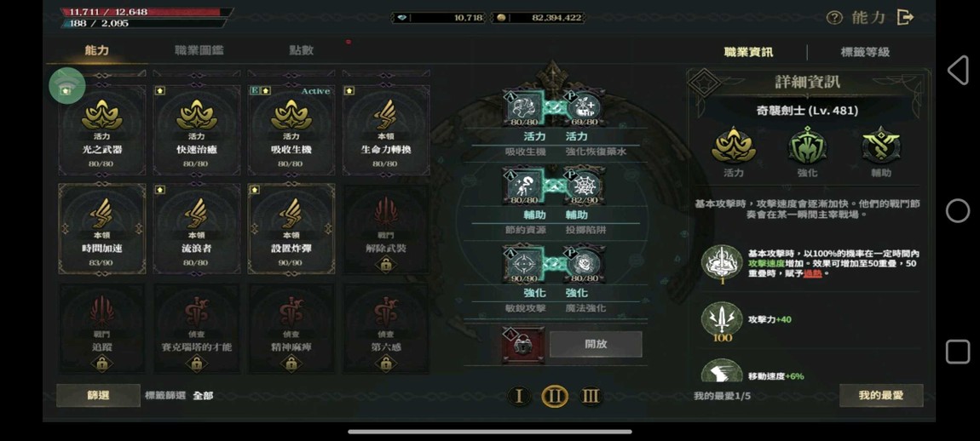Select the 光之武器 ability card
The height and width of the screenshot is (441, 980).
pyautogui.click(x=102, y=130)
